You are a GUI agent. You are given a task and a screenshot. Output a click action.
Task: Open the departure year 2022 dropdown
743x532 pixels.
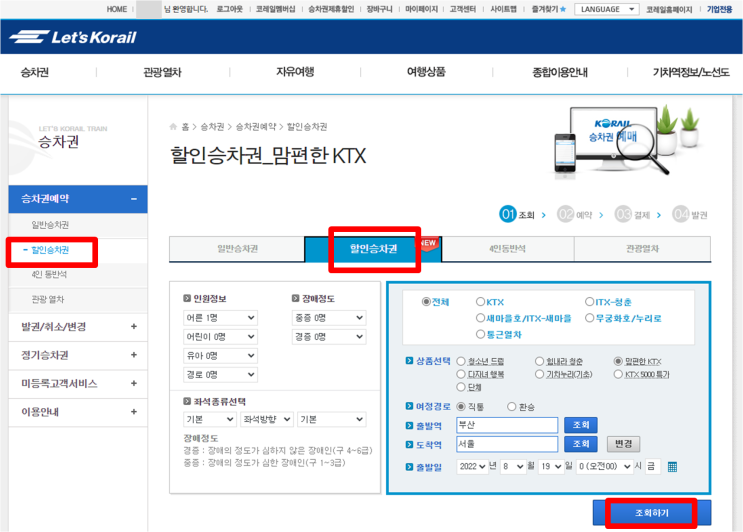(x=472, y=467)
